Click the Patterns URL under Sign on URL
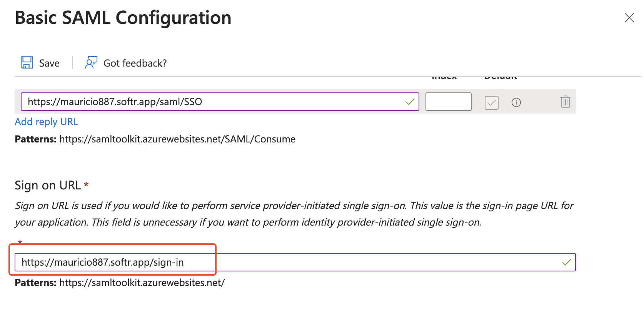 [142, 283]
